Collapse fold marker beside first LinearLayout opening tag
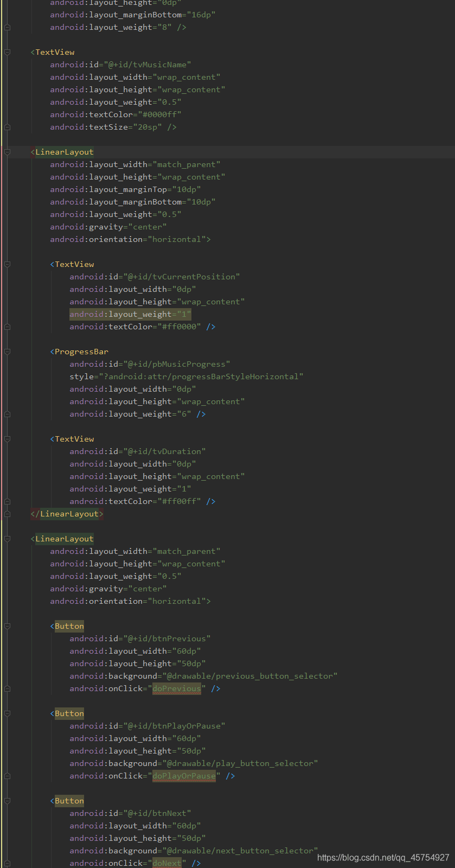 click(x=7, y=152)
